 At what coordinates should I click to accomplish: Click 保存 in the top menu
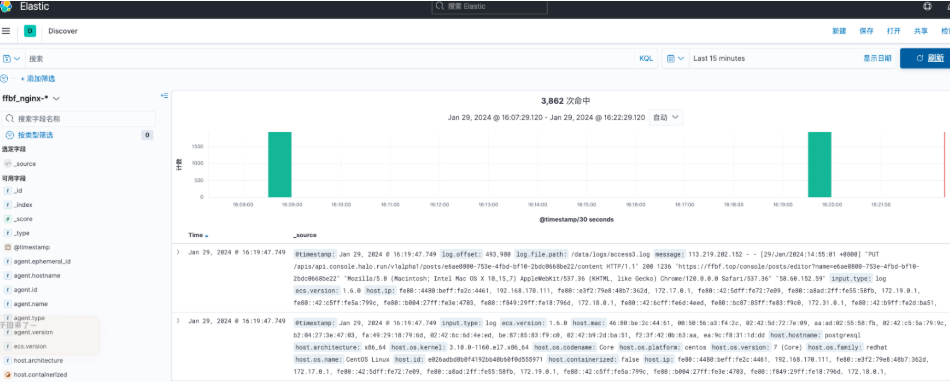click(866, 31)
